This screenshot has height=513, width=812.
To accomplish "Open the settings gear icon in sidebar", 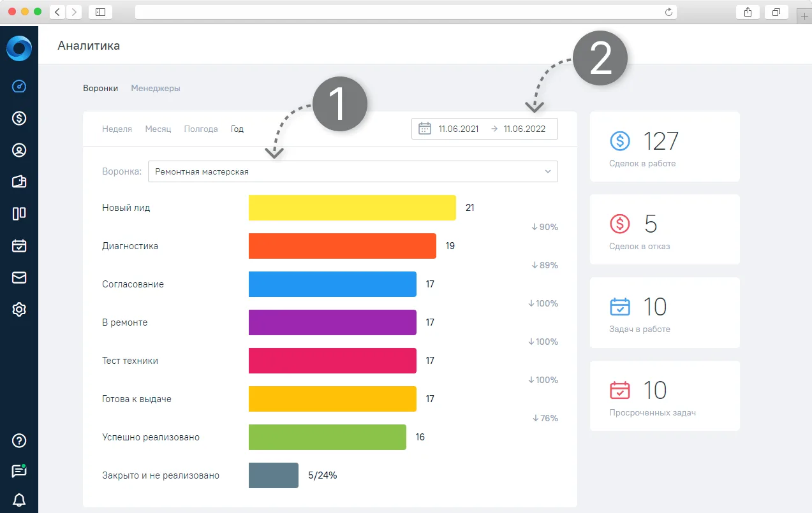I will pyautogui.click(x=19, y=310).
